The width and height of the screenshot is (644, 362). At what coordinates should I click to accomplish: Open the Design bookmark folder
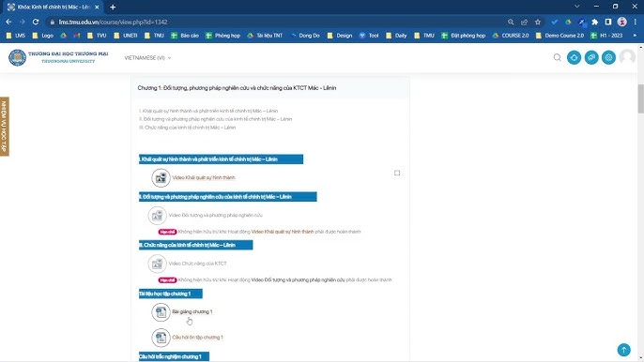click(340, 36)
